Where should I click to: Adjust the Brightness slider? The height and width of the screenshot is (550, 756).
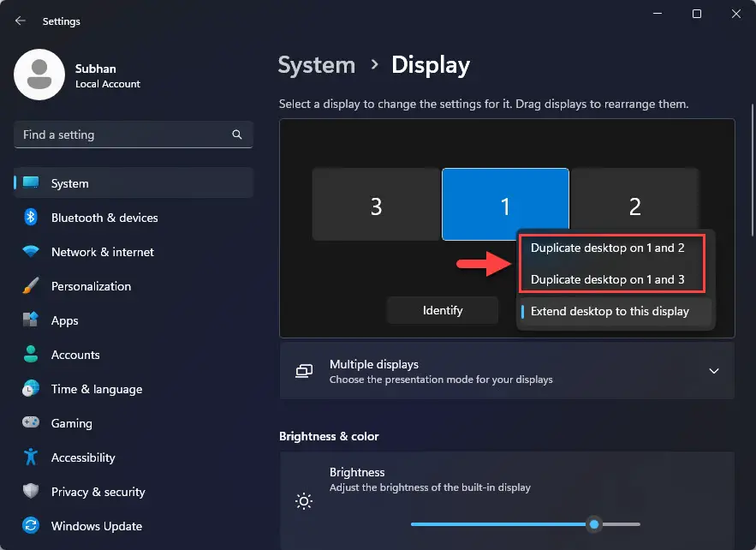[x=596, y=523]
